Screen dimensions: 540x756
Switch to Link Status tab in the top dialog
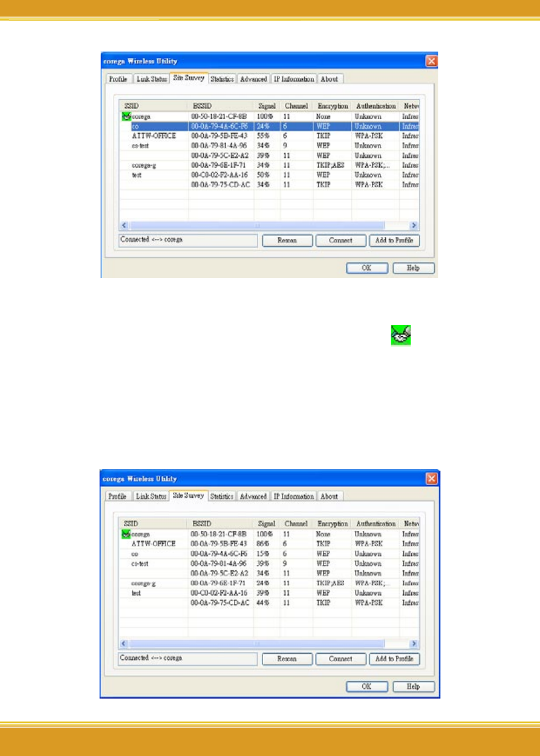click(151, 79)
